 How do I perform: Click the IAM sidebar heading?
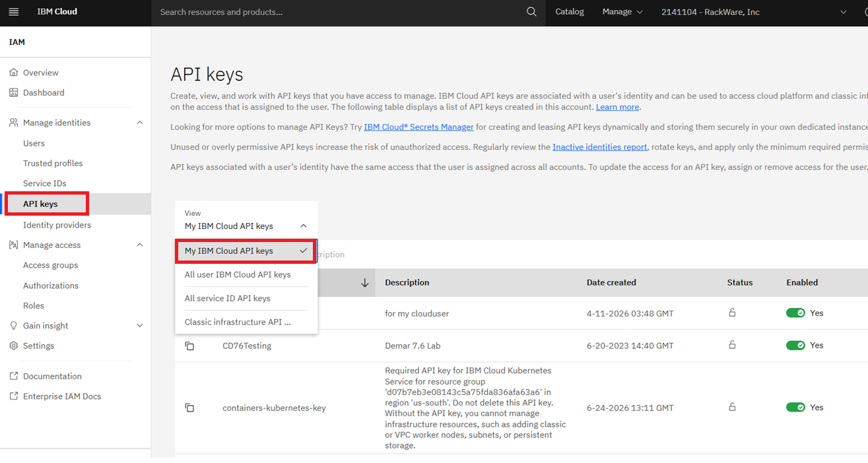point(17,42)
